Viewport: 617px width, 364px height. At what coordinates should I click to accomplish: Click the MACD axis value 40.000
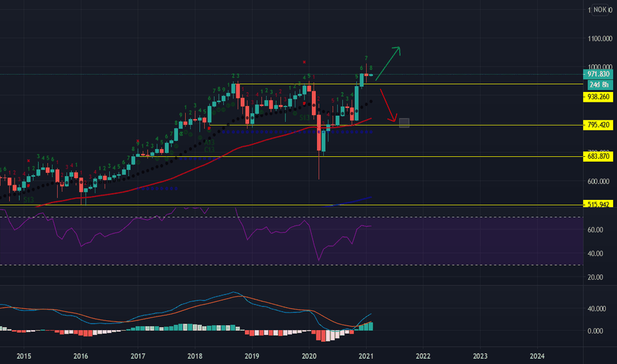tap(596, 309)
